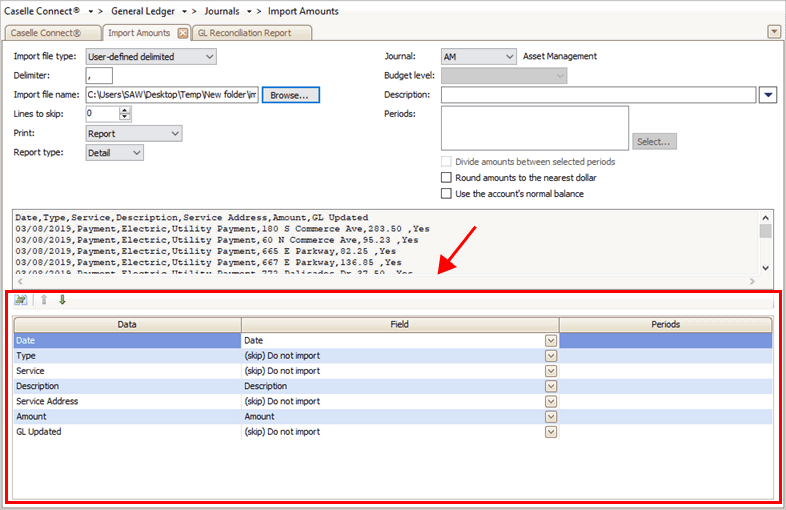Screen dimensions: 786x510
Task: Click the Browse button
Action: tap(291, 95)
